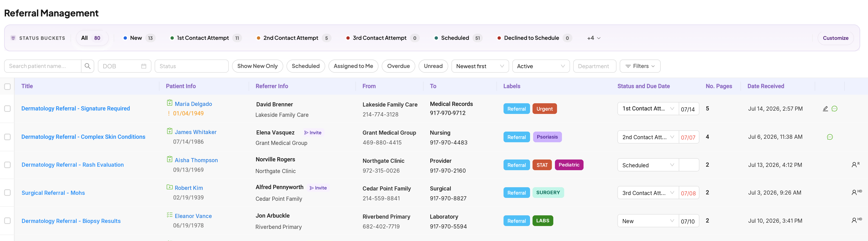Click the Status filter input
Screen dimensions: 868x241
(191, 66)
